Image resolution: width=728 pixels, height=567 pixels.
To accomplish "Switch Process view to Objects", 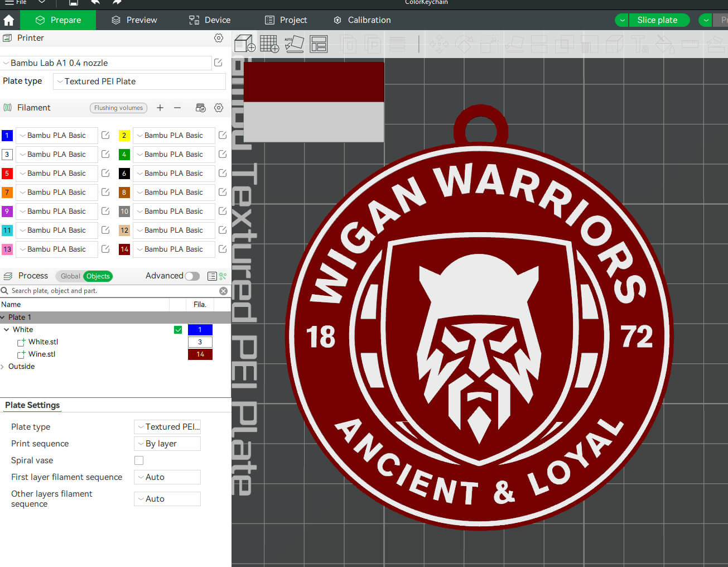I will (x=98, y=276).
